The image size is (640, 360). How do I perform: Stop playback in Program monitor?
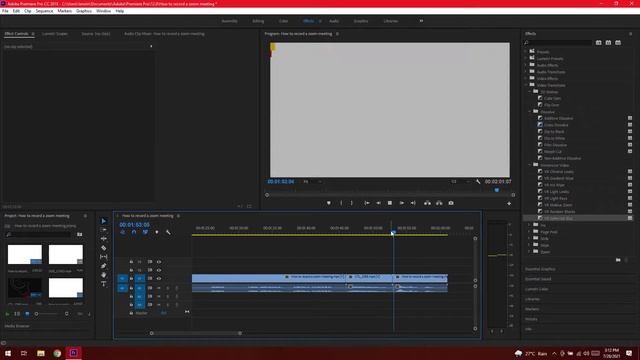click(390, 203)
